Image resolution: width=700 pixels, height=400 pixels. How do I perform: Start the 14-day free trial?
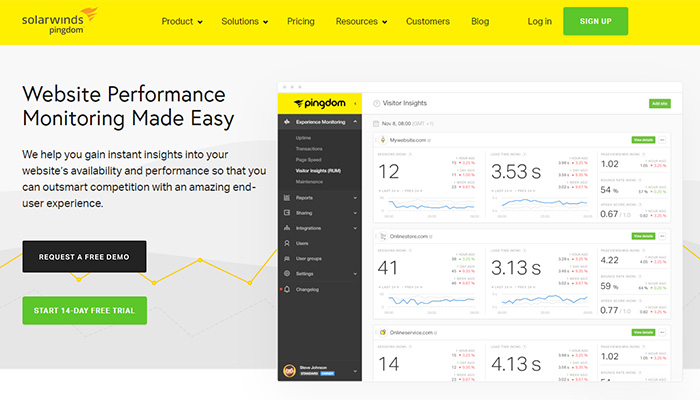click(x=84, y=310)
